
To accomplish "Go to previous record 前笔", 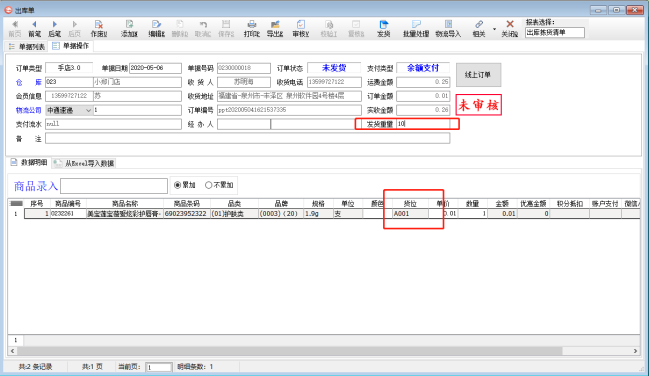I will [x=34, y=29].
